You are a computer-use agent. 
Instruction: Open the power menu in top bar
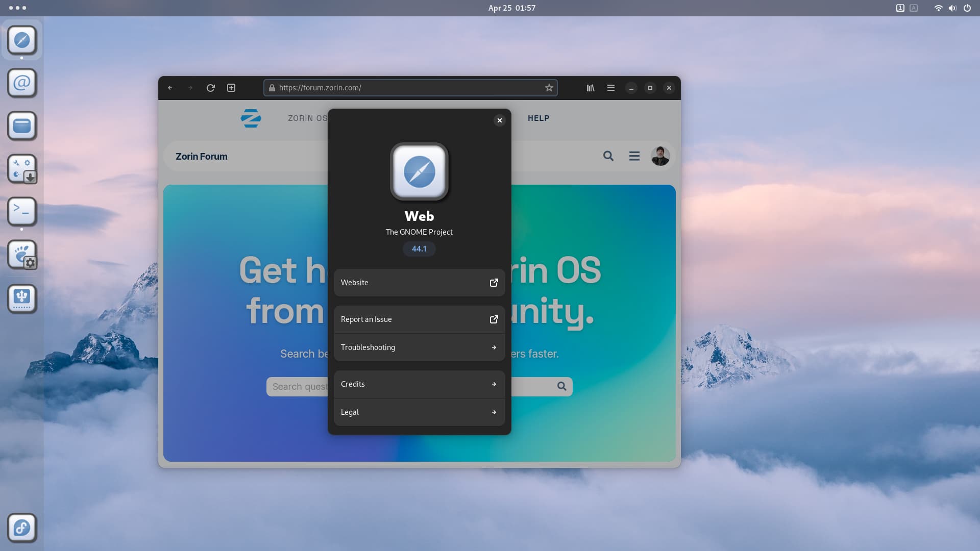[967, 8]
